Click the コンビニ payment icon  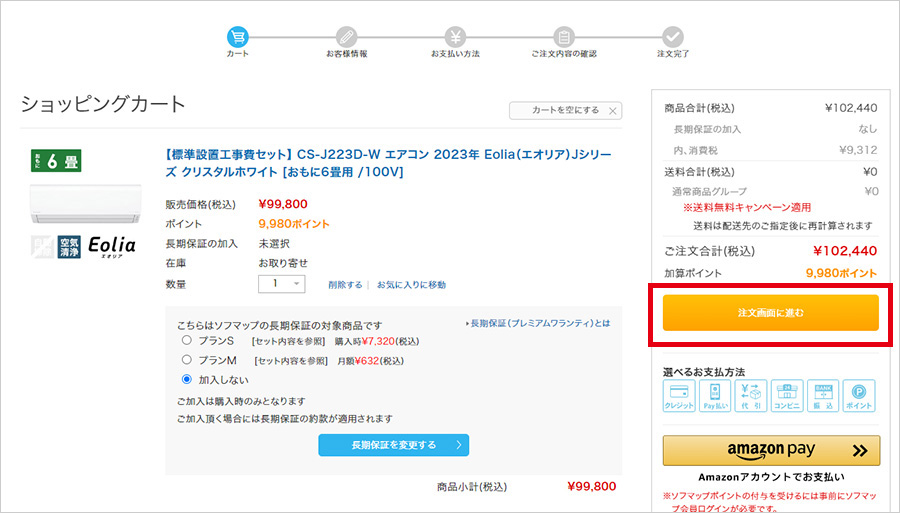pyautogui.click(x=787, y=395)
